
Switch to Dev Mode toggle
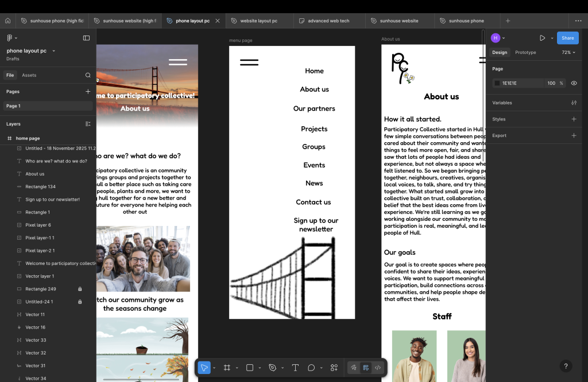pos(378,368)
